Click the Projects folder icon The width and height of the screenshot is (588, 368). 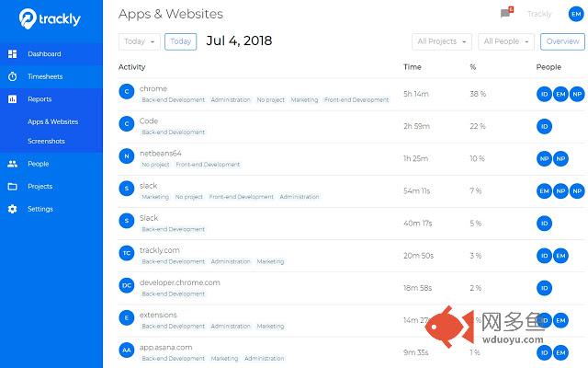coord(12,186)
